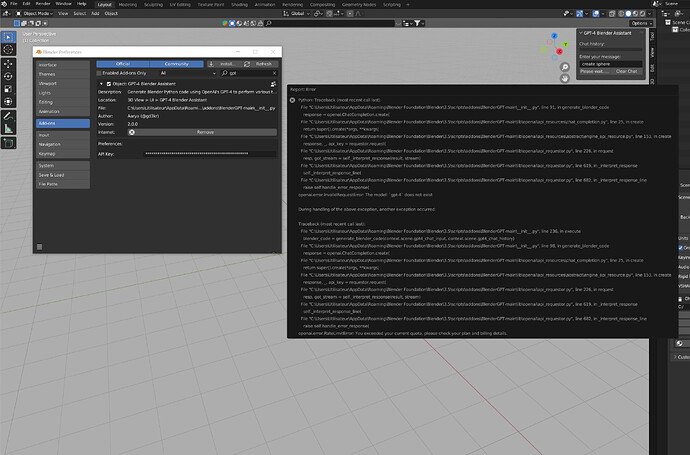Select the Cursor tool in left toolbar
690x455 pixels.
(x=8, y=50)
